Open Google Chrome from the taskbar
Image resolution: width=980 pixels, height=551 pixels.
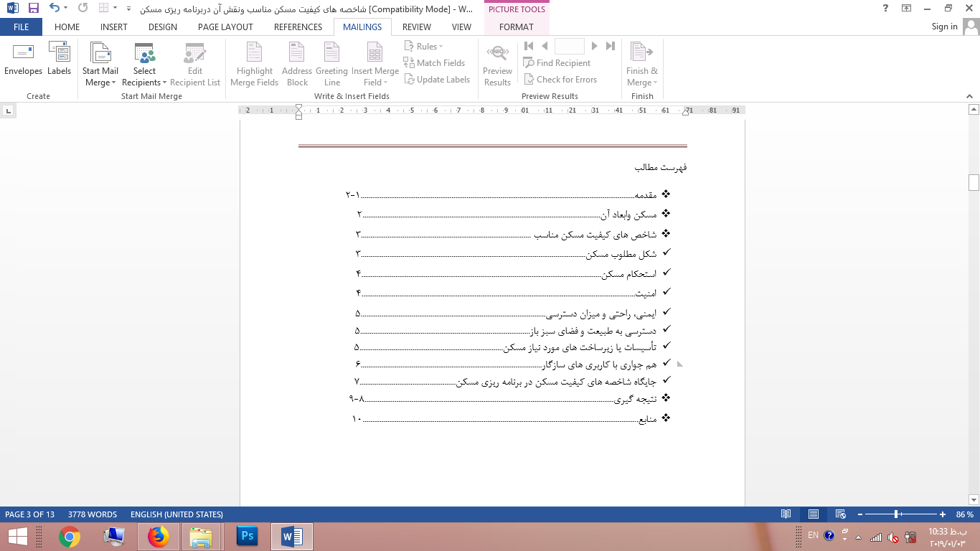[70, 536]
